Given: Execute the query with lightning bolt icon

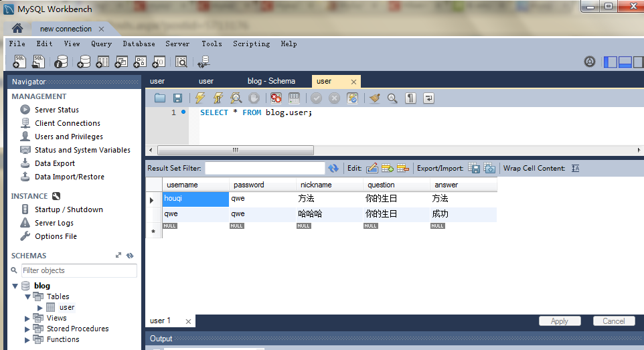Looking at the screenshot, I should 200,98.
